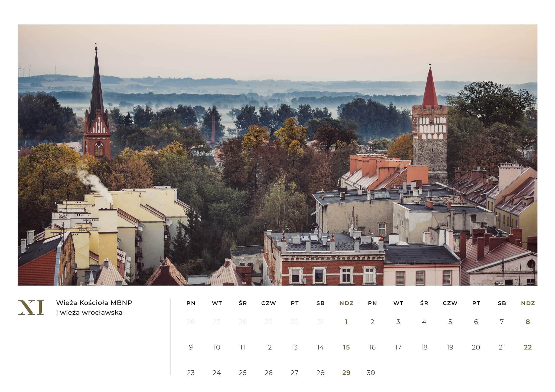
Task: Choose greyed-out previous-month date 28
Action: pyautogui.click(x=243, y=322)
